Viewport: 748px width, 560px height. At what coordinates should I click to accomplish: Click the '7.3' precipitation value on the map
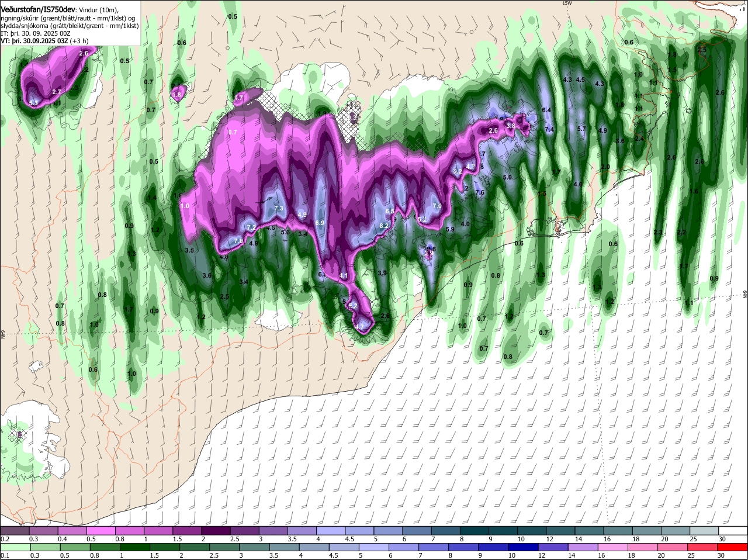(x=279, y=208)
